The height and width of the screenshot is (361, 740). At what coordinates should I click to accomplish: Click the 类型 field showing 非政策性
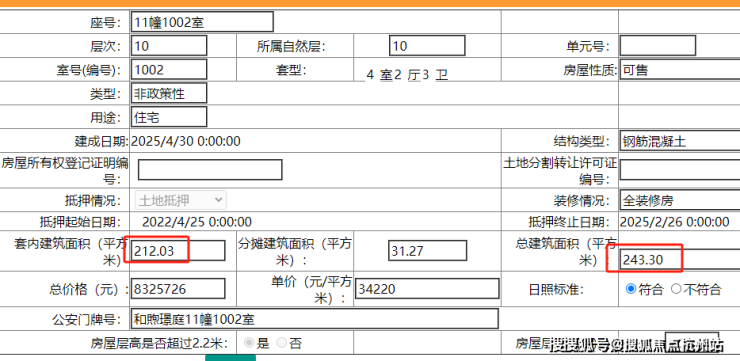[169, 93]
